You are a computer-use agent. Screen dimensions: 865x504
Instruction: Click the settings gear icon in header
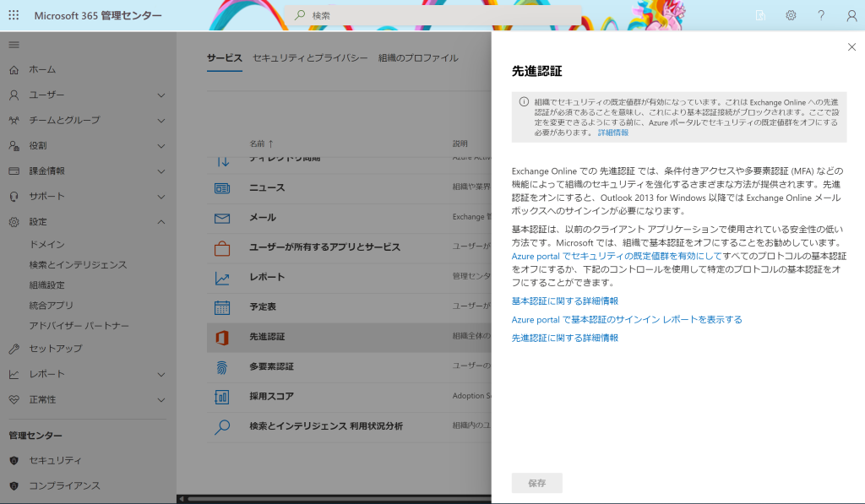click(x=791, y=15)
